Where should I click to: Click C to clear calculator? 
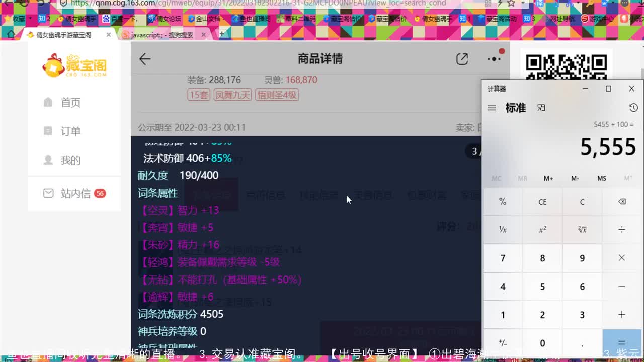click(x=582, y=202)
